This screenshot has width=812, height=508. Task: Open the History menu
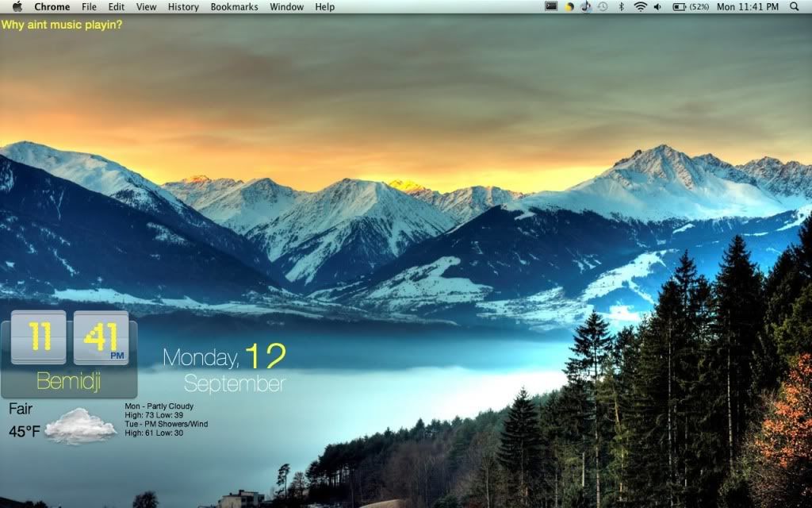click(x=183, y=6)
